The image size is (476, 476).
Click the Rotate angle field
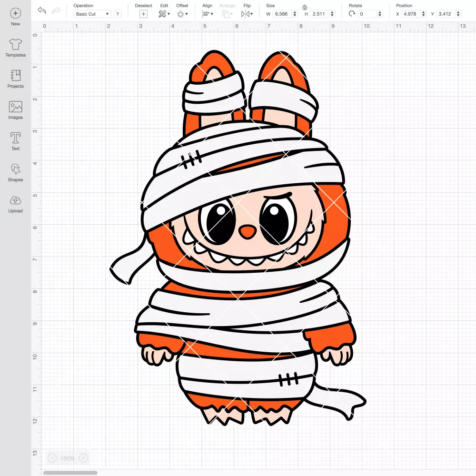(x=367, y=14)
